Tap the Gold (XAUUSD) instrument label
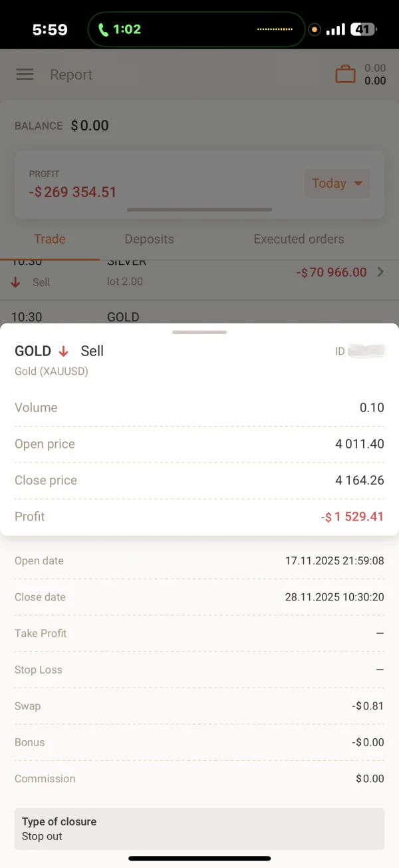The height and width of the screenshot is (868, 399). coord(51,371)
